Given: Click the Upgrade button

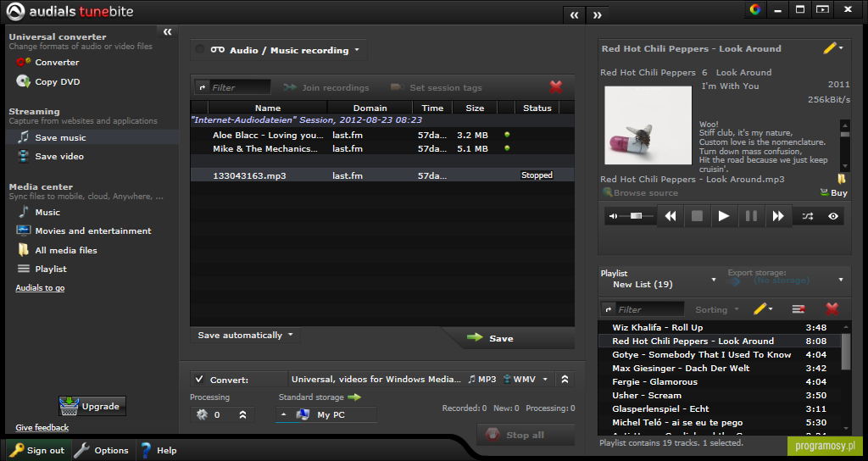Looking at the screenshot, I should pyautogui.click(x=92, y=406).
